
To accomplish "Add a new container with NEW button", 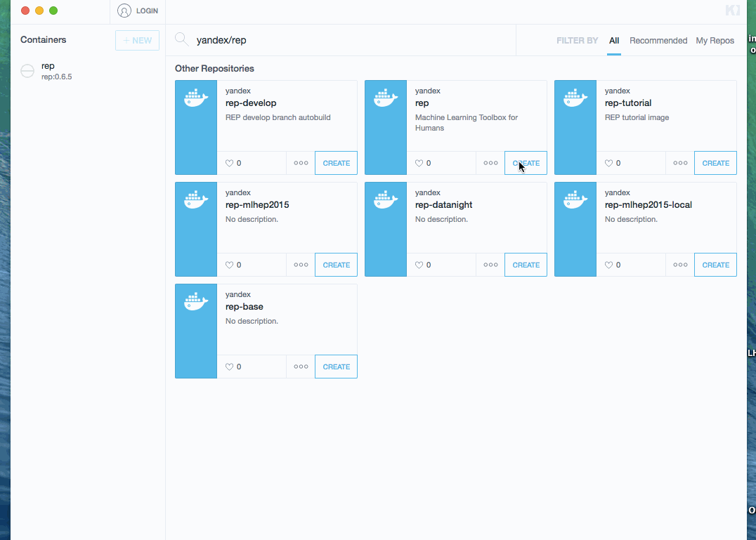I will click(x=138, y=41).
